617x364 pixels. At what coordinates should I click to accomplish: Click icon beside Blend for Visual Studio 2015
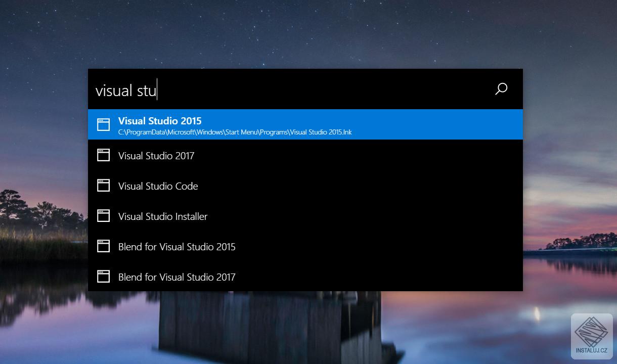[103, 246]
